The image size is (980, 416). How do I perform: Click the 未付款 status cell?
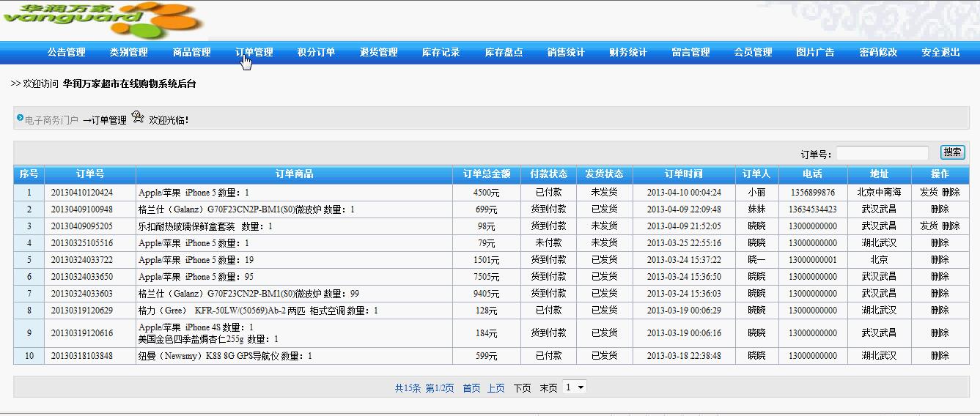(548, 243)
